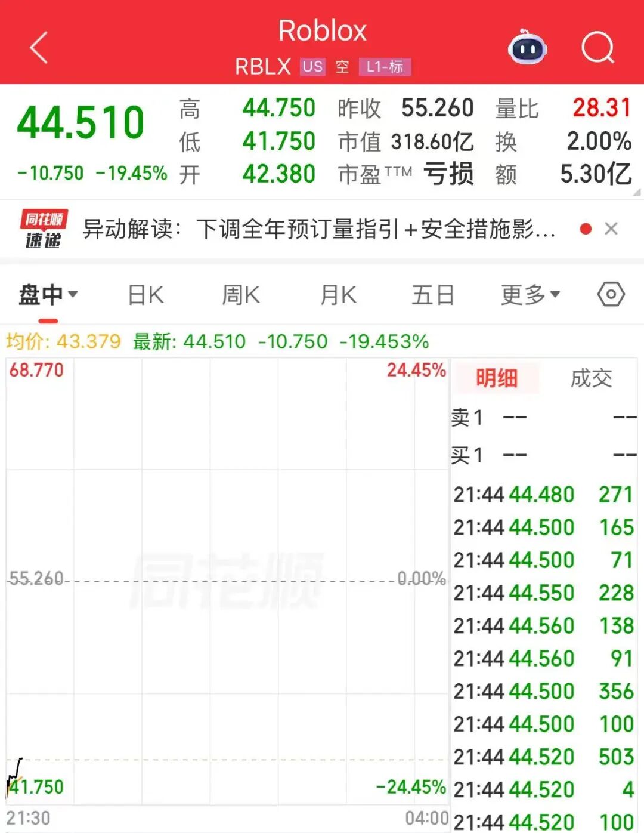Tap the 空 short-selling badge
Viewport: 644px width, 833px height.
[342, 66]
